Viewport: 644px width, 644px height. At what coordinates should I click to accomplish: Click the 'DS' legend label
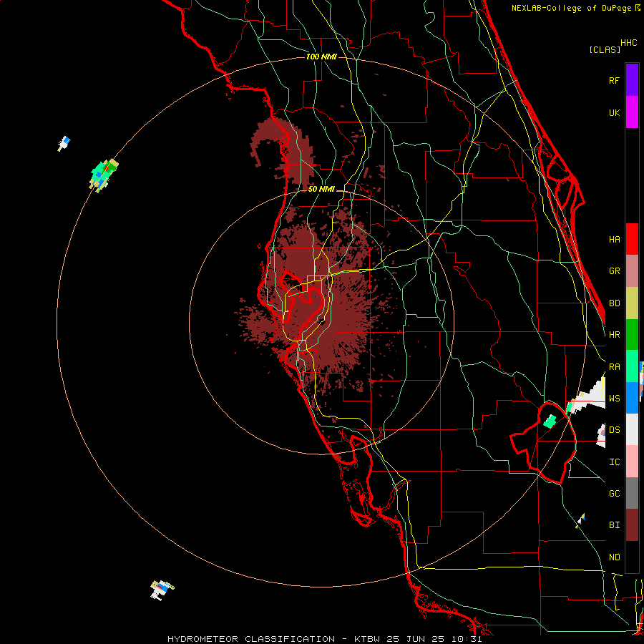pos(614,430)
